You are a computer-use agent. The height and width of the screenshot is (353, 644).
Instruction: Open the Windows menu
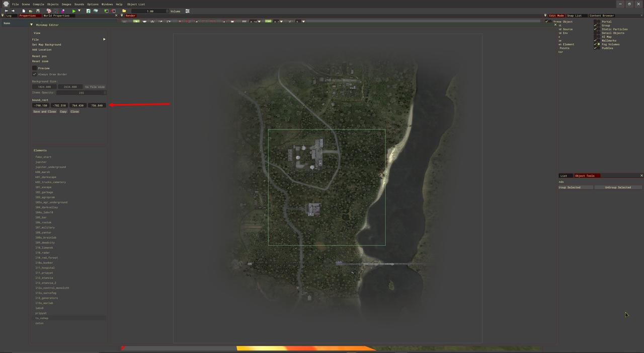pyautogui.click(x=107, y=4)
